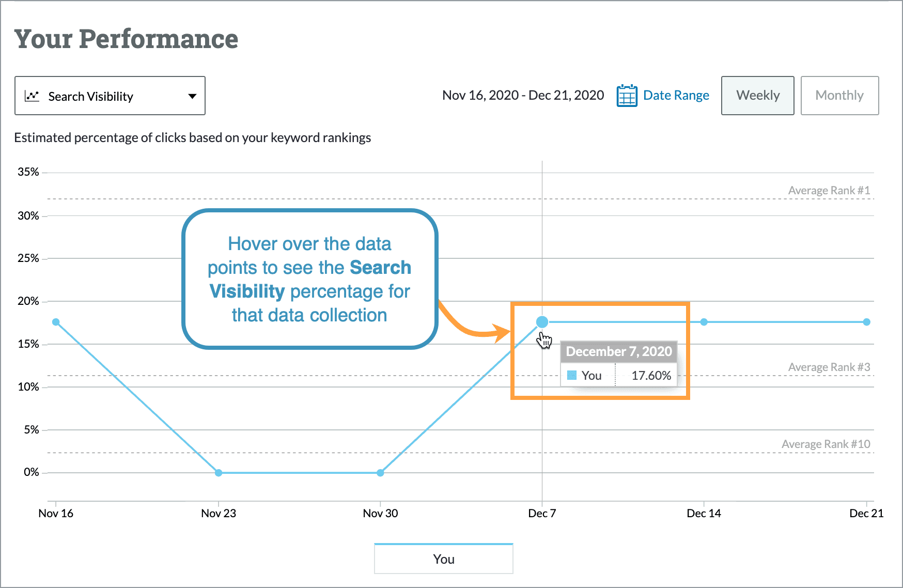Click the chart icon in Search Visibility selector
903x588 pixels.
click(32, 95)
